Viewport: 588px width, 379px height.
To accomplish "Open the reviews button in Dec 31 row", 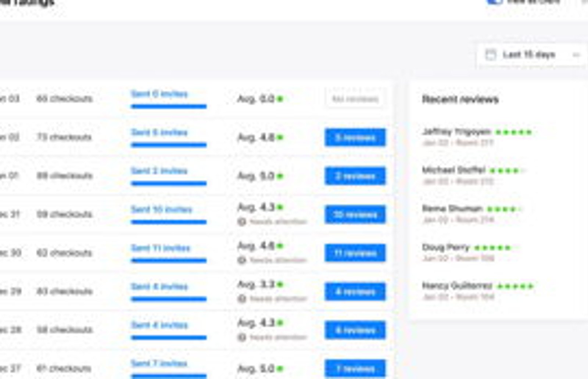I will pos(355,214).
